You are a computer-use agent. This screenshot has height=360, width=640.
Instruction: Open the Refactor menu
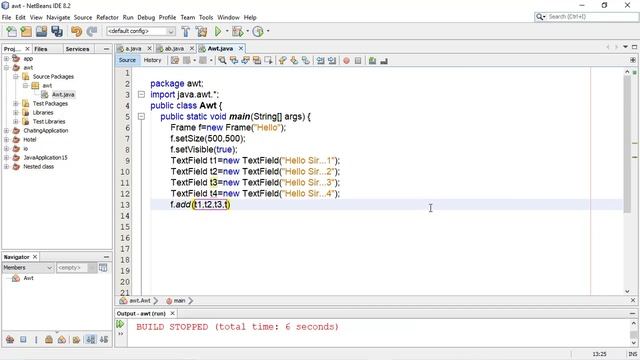107,18
